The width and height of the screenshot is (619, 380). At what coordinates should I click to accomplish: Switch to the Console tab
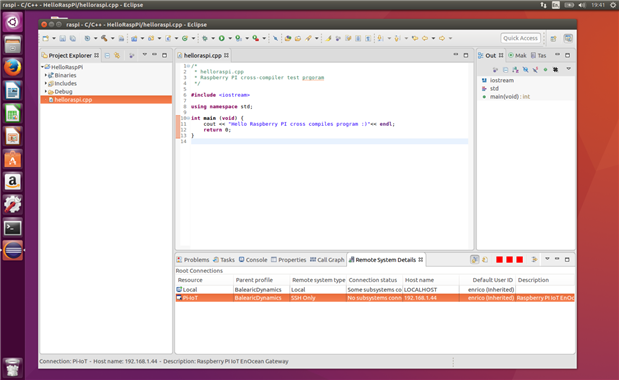pos(253,260)
